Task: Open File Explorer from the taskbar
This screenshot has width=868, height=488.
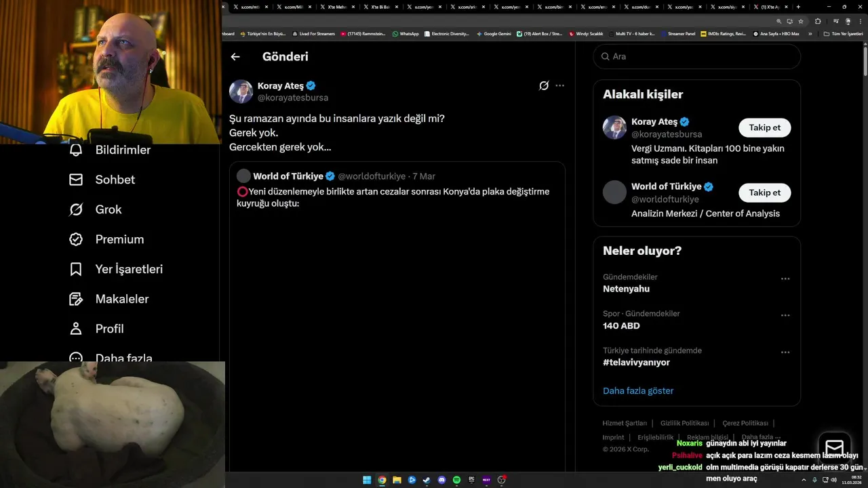Action: (397, 480)
